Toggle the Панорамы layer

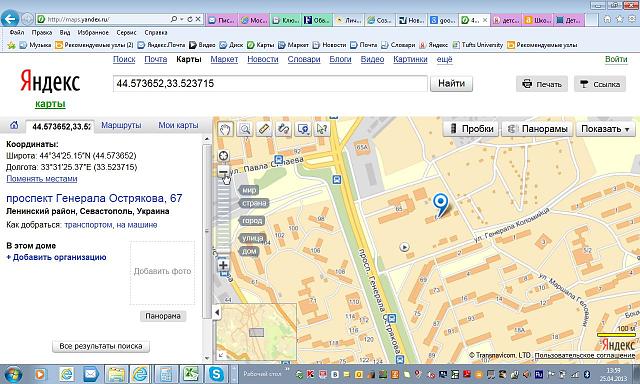coord(537,129)
